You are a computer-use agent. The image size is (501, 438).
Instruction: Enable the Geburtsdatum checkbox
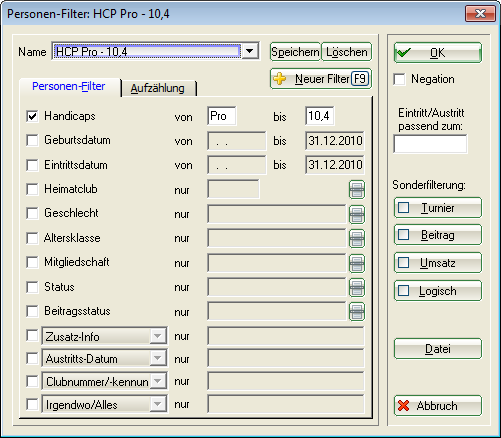32,140
